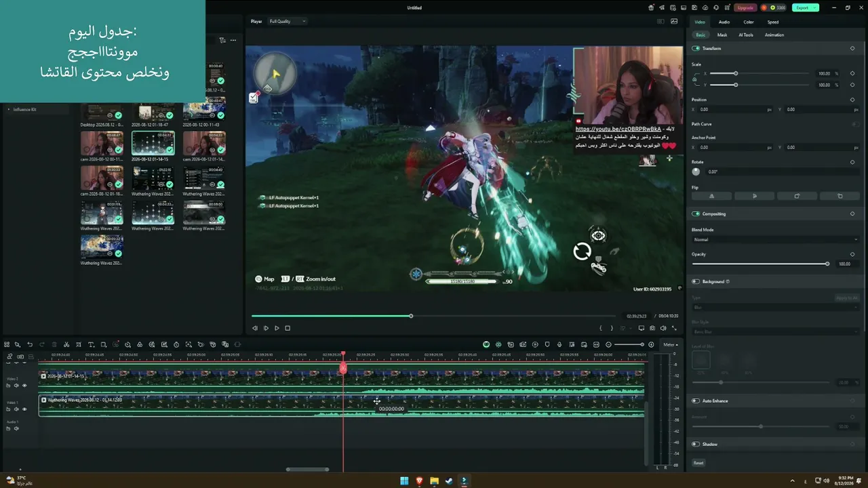Screen dimensions: 868x488
Task: Click the 3366 credits badge
Action: pos(774,7)
